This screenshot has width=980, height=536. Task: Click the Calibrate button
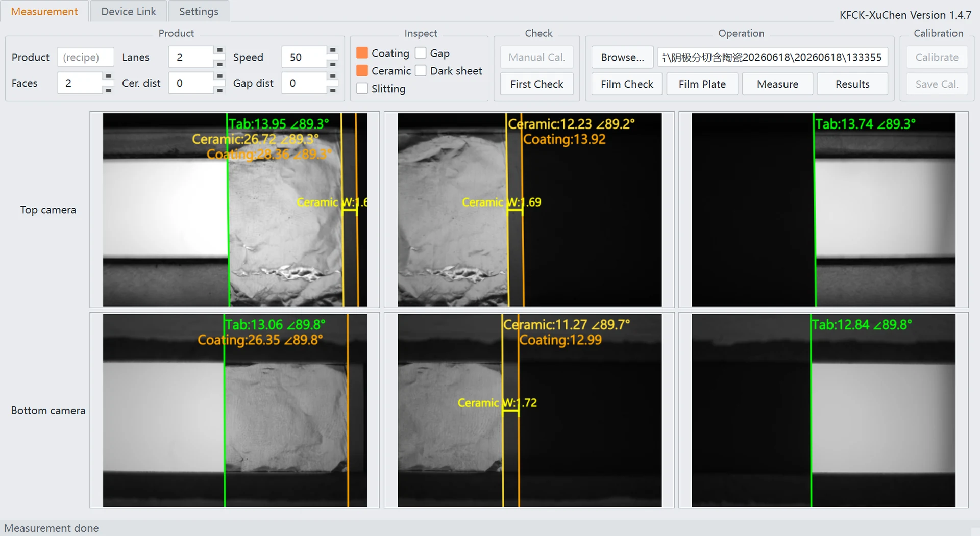pyautogui.click(x=937, y=57)
